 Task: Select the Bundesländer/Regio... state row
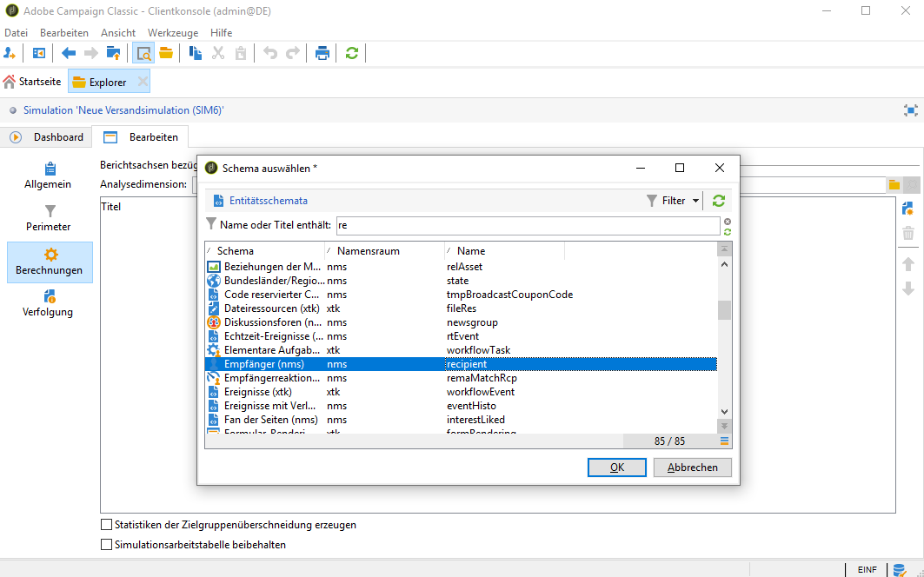[461, 281]
